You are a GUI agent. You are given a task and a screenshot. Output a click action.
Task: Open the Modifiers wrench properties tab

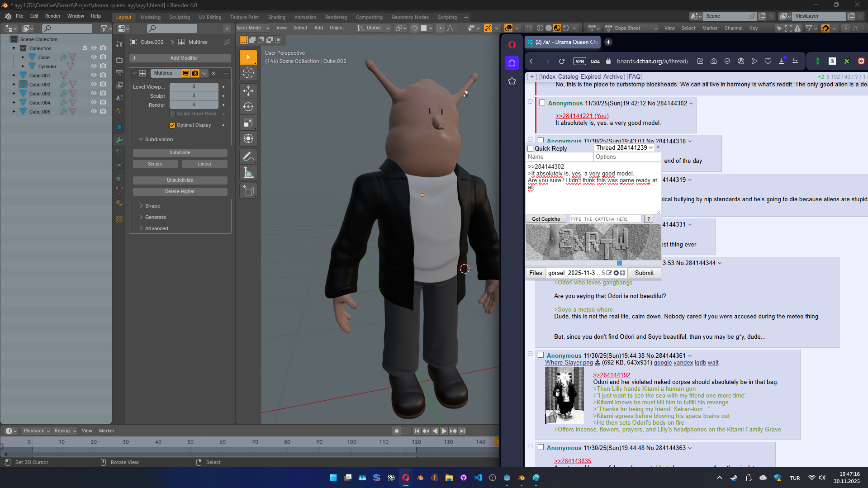click(119, 140)
